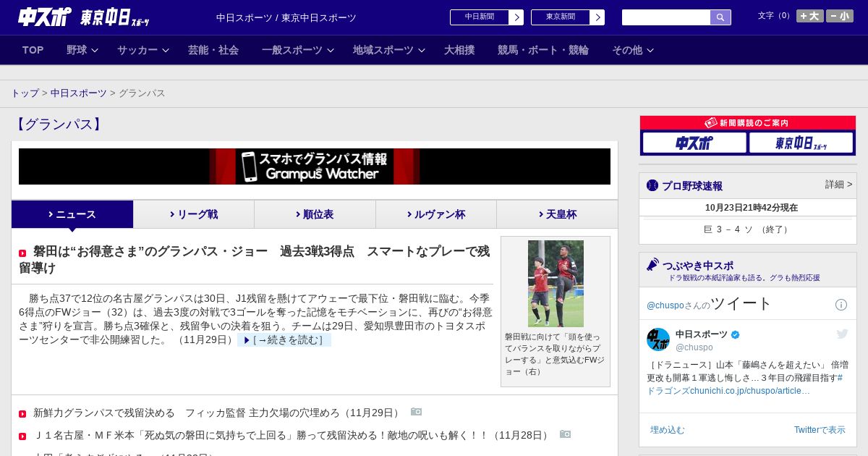Click camera icon beside ＭＦ米本 article
This screenshot has width=868, height=456.
[565, 434]
